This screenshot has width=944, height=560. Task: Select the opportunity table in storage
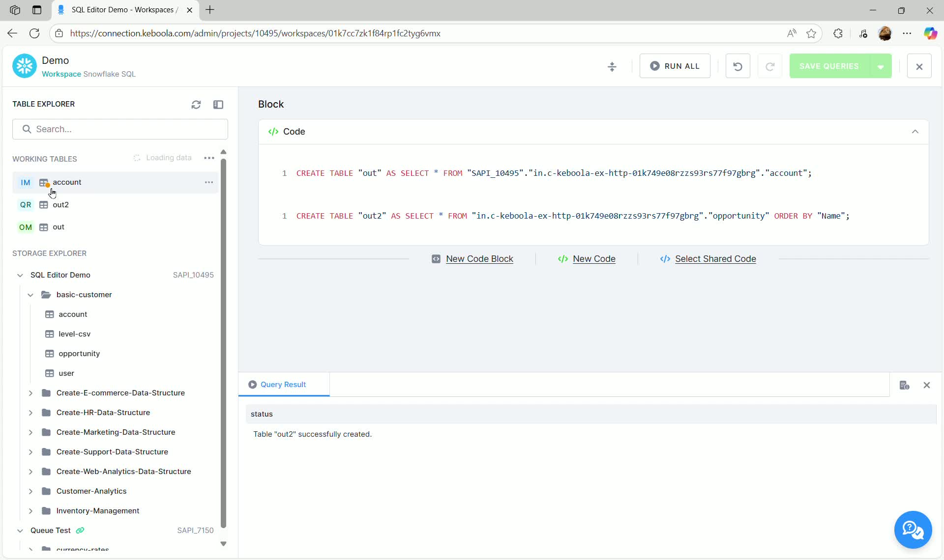[x=79, y=354]
